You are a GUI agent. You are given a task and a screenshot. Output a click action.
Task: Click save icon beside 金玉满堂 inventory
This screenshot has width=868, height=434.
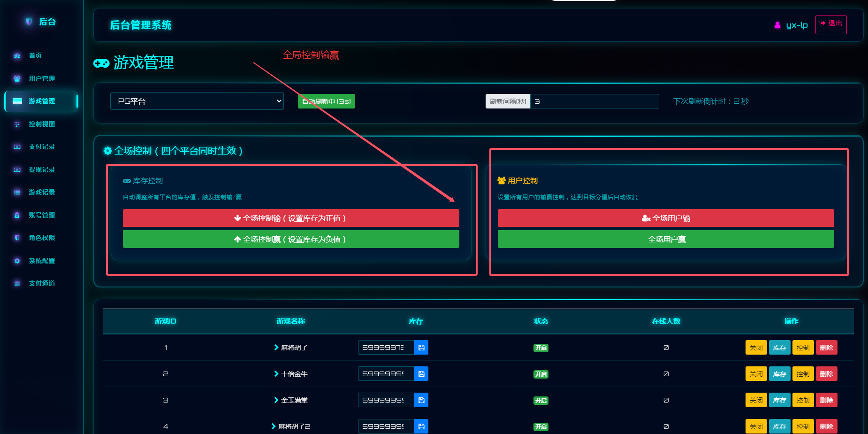(421, 400)
